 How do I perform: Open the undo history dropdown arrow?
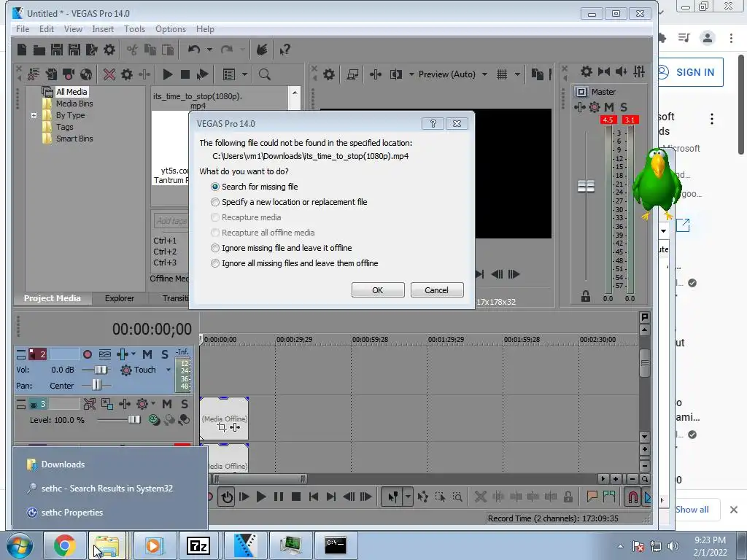209,50
